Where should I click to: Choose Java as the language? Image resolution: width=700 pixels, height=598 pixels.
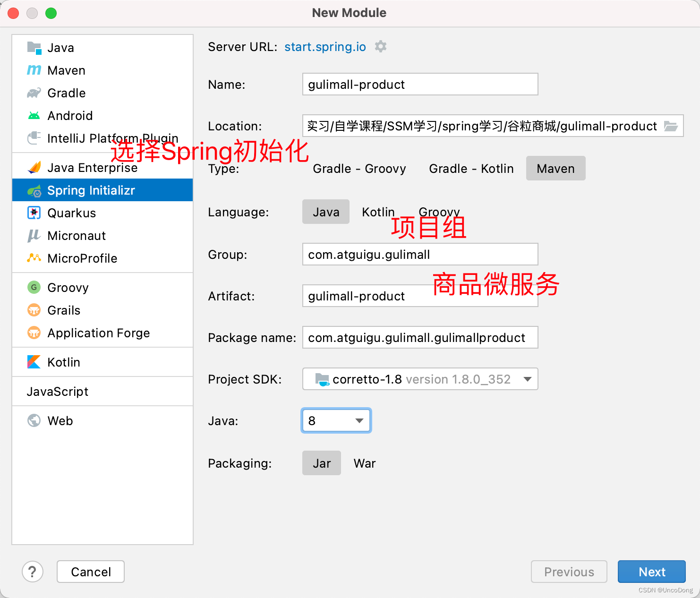coord(326,212)
